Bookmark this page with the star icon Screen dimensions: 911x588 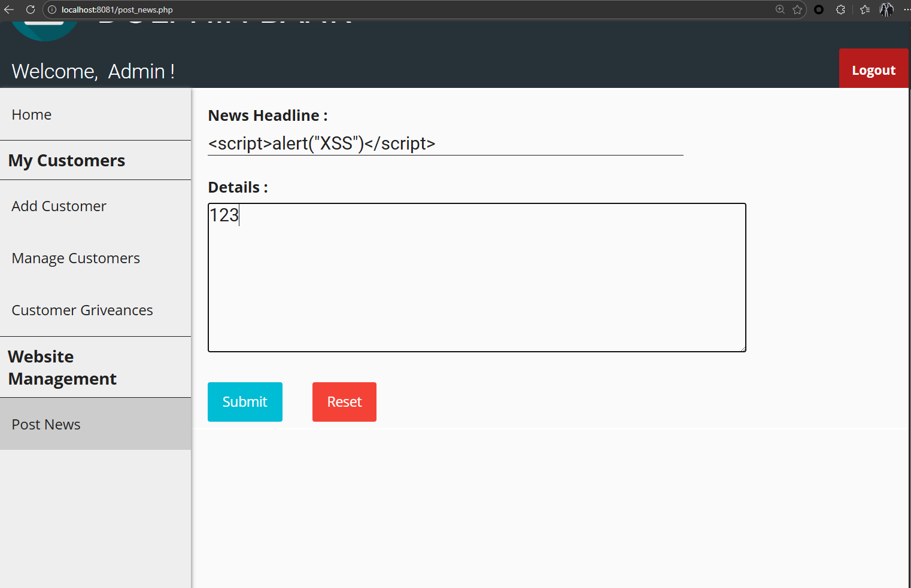pyautogui.click(x=797, y=10)
